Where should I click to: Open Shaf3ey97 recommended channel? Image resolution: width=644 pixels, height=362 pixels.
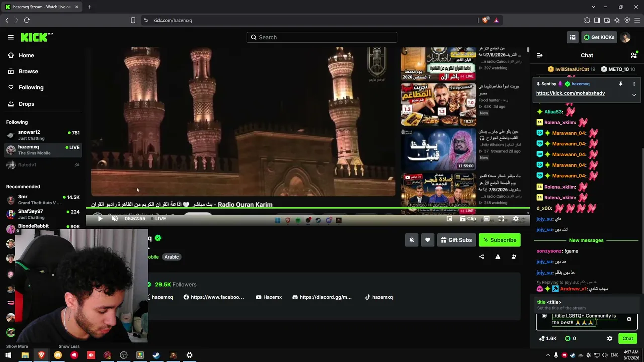pyautogui.click(x=43, y=214)
